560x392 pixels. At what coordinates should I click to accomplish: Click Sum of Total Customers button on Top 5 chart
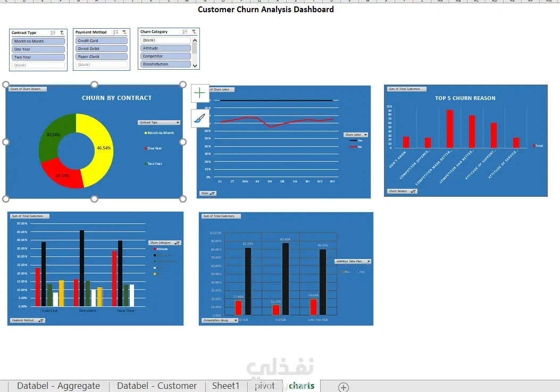point(406,89)
